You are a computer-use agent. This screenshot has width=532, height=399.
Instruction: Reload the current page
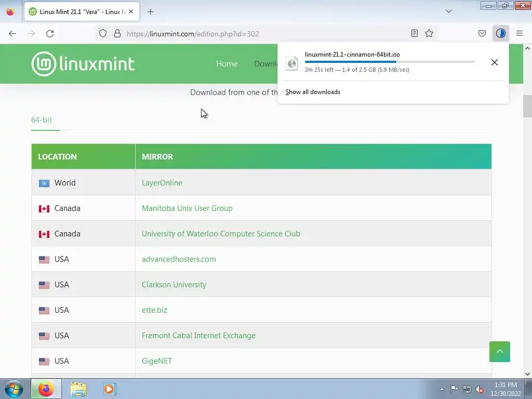(x=50, y=34)
